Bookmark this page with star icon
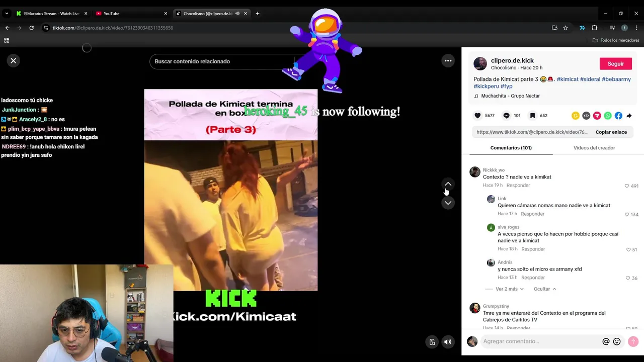644x362 pixels. [566, 28]
